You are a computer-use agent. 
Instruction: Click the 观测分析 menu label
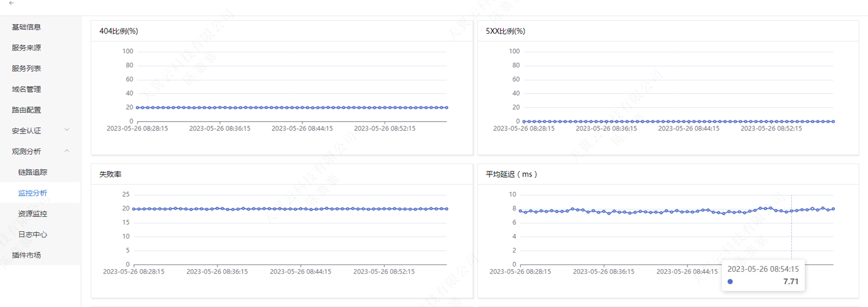[26, 152]
